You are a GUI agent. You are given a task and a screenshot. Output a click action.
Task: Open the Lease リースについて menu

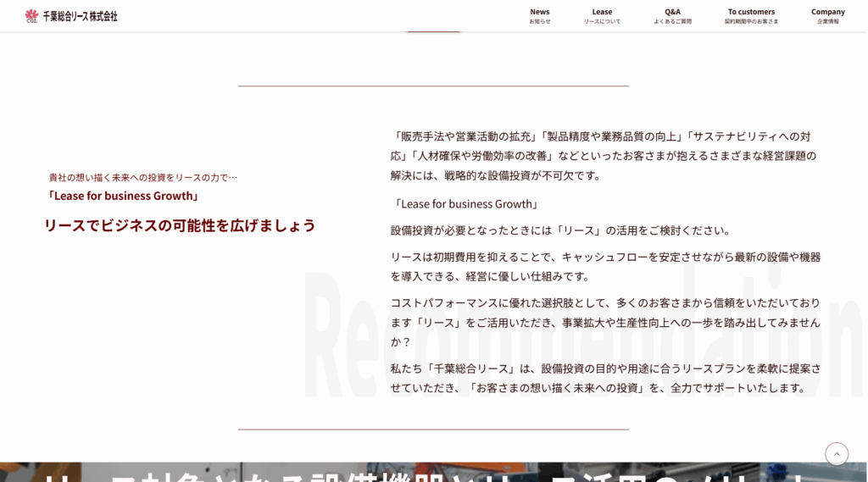602,16
